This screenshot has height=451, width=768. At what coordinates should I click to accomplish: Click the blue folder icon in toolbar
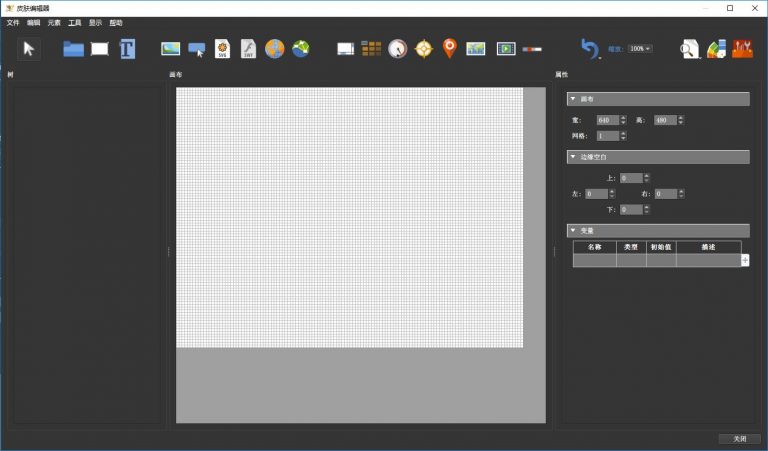click(x=73, y=48)
